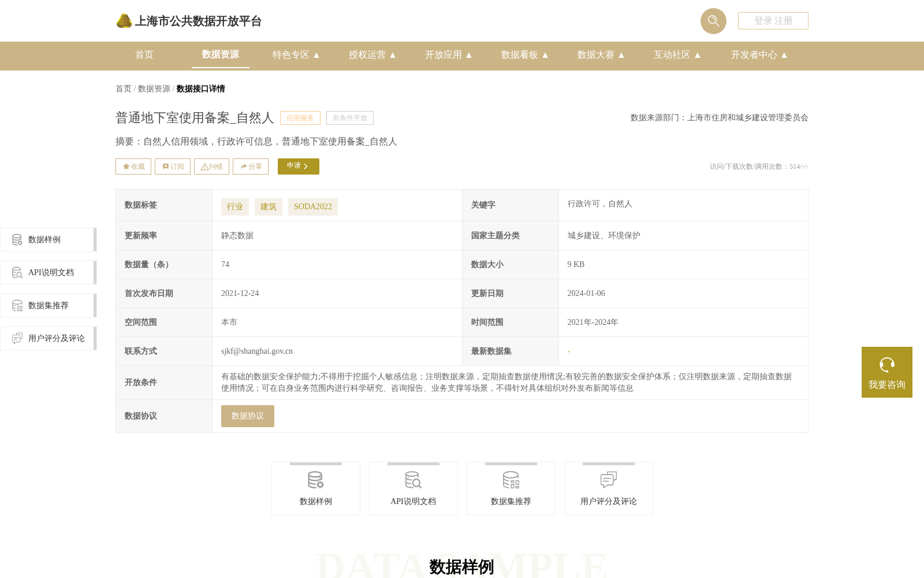This screenshot has height=578, width=924.
Task: Expand the 数据看板 menu
Action: click(x=524, y=55)
